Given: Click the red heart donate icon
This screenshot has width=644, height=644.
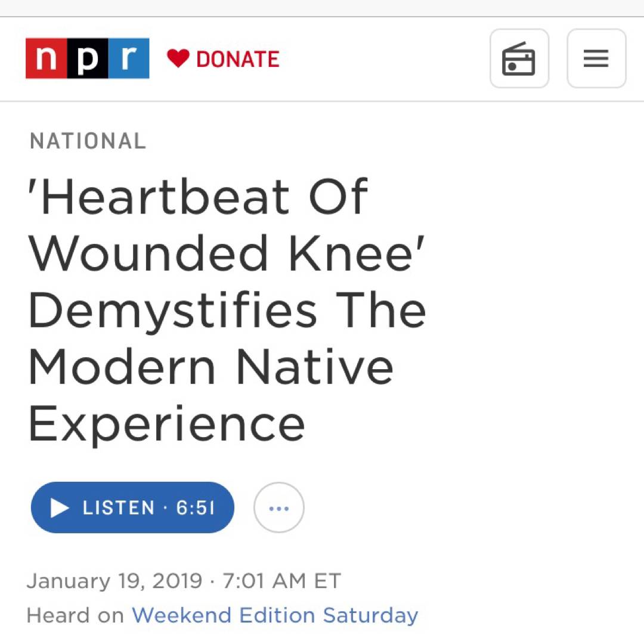Looking at the screenshot, I should [178, 58].
